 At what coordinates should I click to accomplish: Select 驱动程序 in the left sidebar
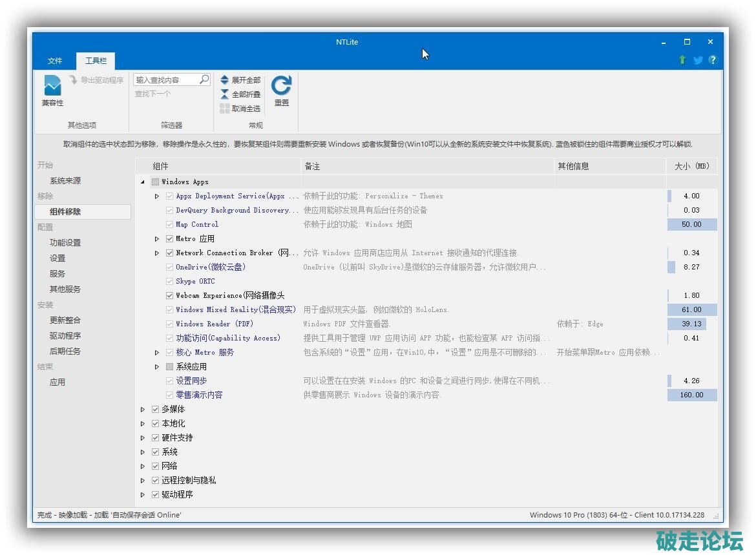[65, 335]
